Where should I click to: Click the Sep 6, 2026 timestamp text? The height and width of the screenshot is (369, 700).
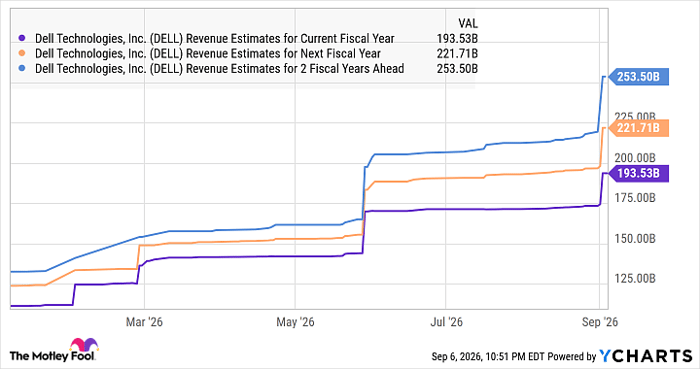(x=488, y=357)
